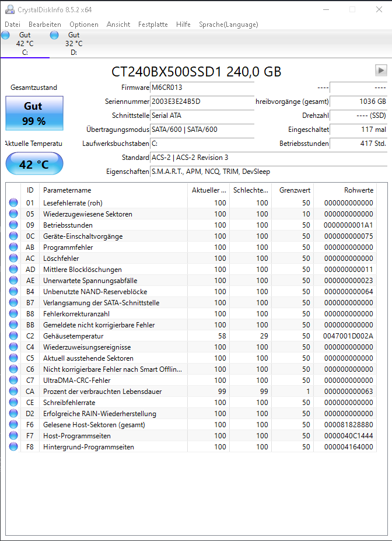The image size is (392, 541).
Task: Open the Datei menu
Action: coord(12,25)
